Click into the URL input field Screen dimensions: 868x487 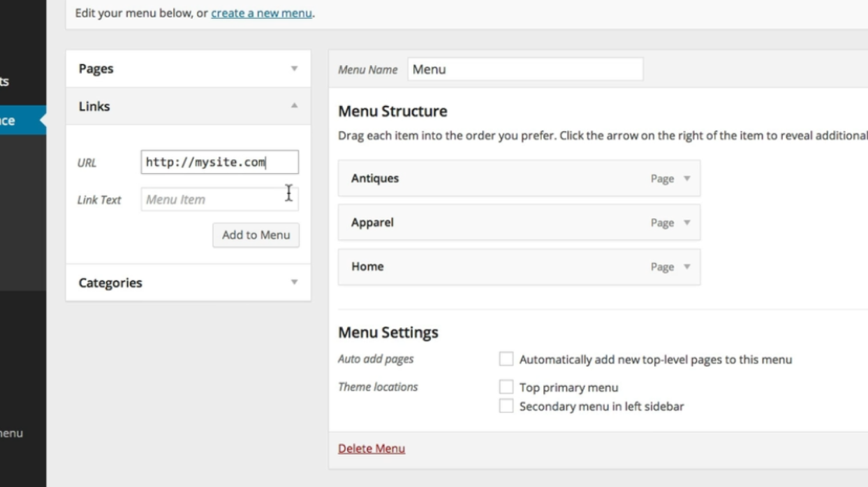[x=219, y=163]
